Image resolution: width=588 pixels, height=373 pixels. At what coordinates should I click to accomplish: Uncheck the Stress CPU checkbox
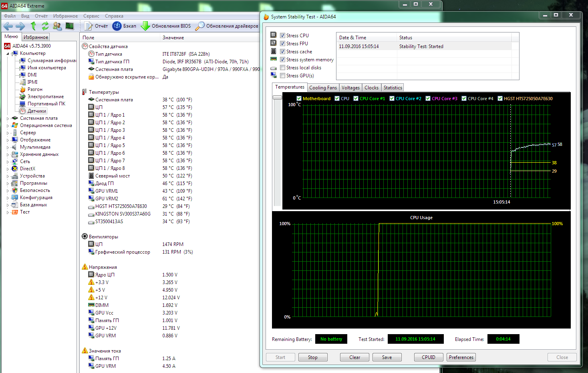[282, 36]
